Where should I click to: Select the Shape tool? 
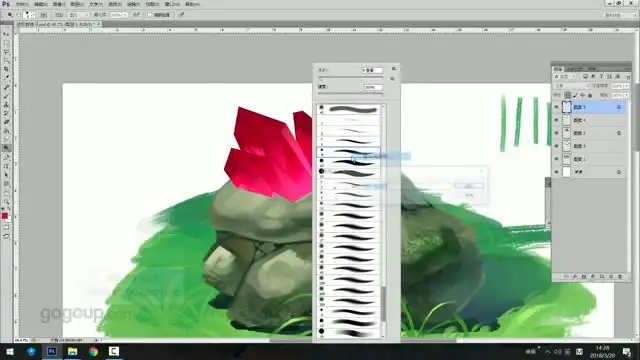[6, 184]
